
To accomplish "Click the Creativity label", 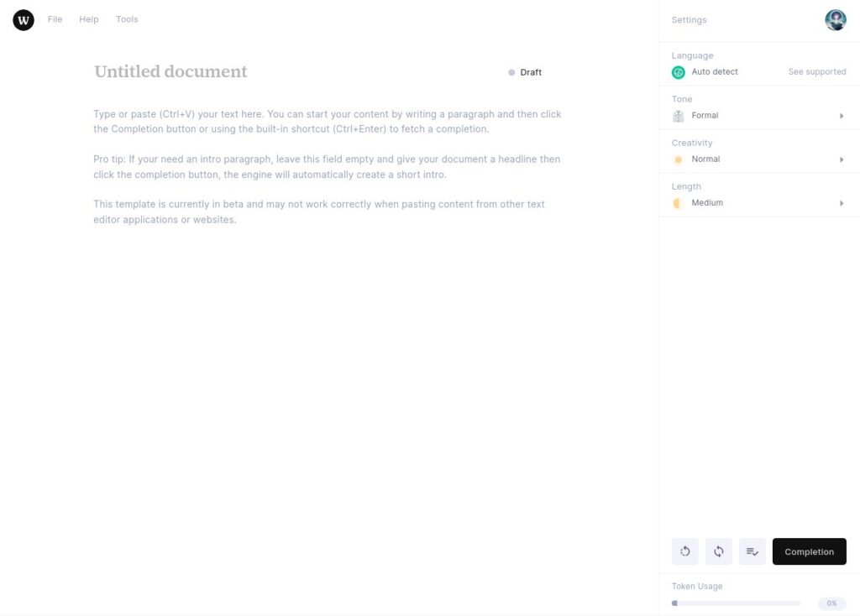I will pos(692,143).
